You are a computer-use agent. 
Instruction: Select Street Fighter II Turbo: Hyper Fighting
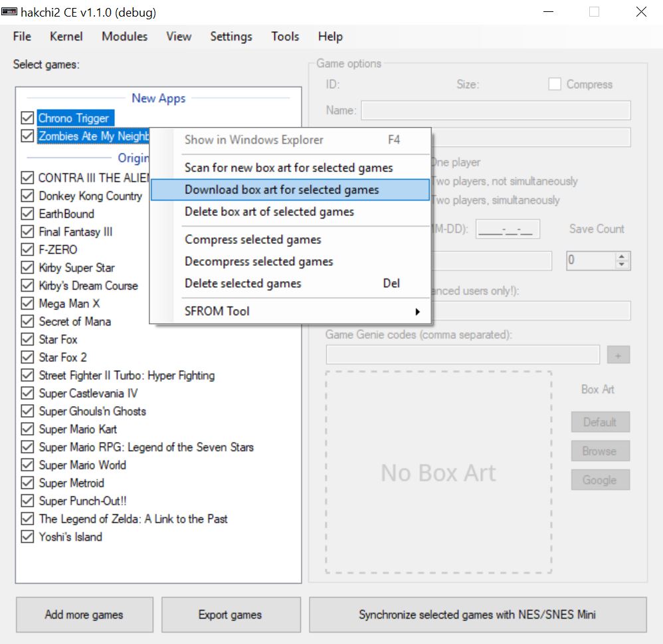(x=126, y=376)
